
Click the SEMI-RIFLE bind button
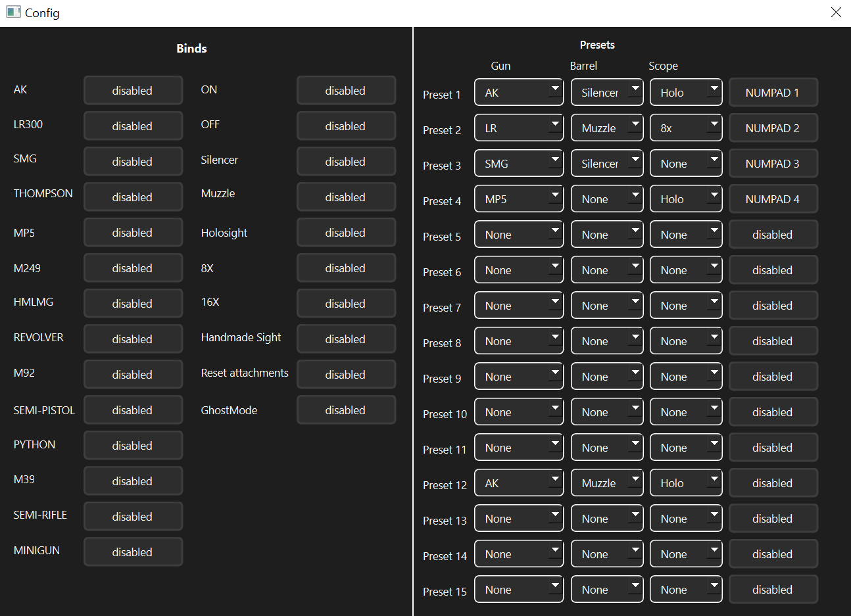[x=133, y=516]
